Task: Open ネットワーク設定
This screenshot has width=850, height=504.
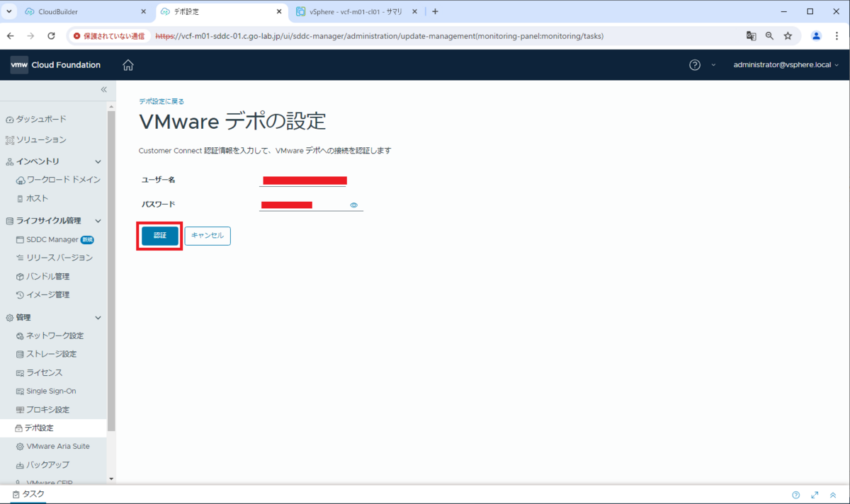Action: [53, 336]
